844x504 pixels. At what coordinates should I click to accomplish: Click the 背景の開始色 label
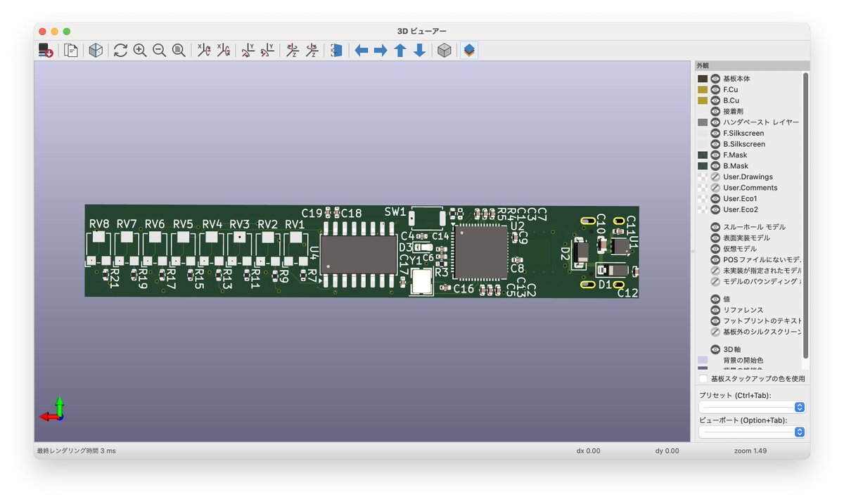743,360
